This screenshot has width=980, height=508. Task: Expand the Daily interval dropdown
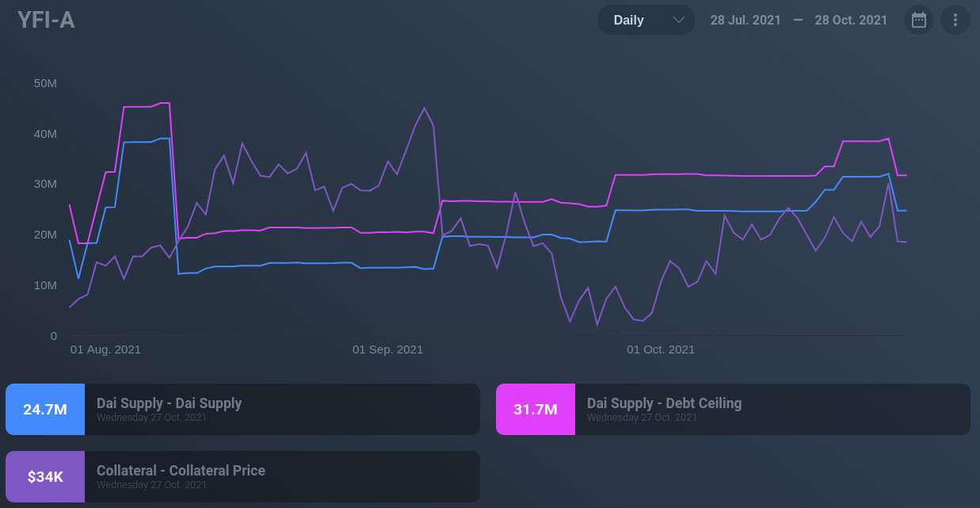click(646, 20)
